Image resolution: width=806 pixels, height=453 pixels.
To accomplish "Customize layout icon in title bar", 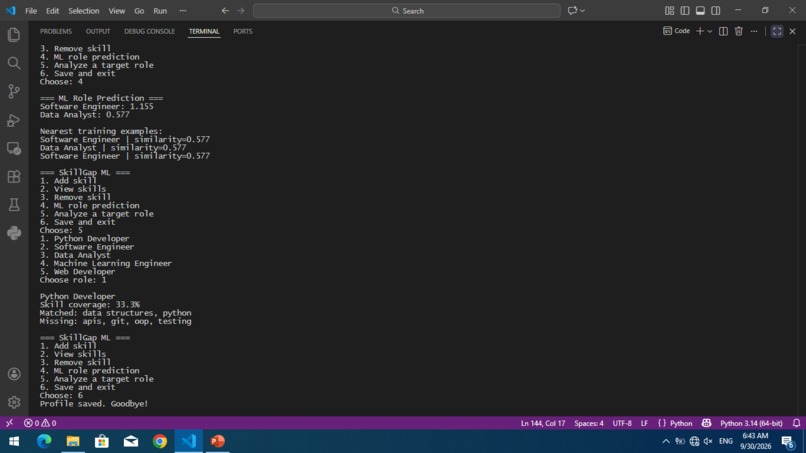I will click(669, 10).
